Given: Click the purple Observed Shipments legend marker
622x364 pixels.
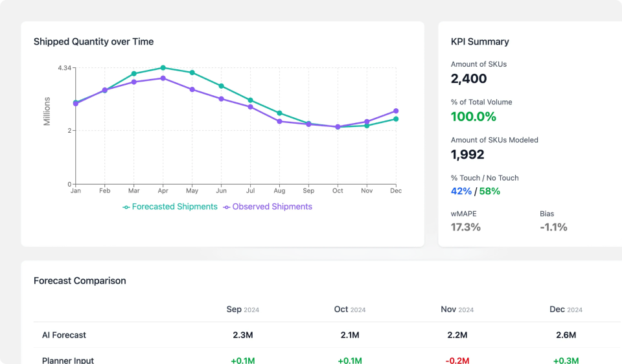Looking at the screenshot, I should pyautogui.click(x=227, y=207).
